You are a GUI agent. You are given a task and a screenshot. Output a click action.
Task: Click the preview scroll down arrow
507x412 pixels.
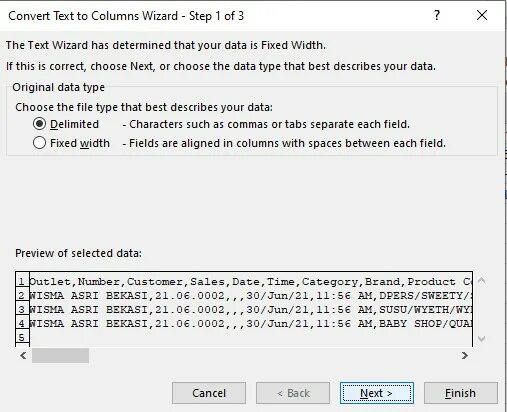pos(481,339)
